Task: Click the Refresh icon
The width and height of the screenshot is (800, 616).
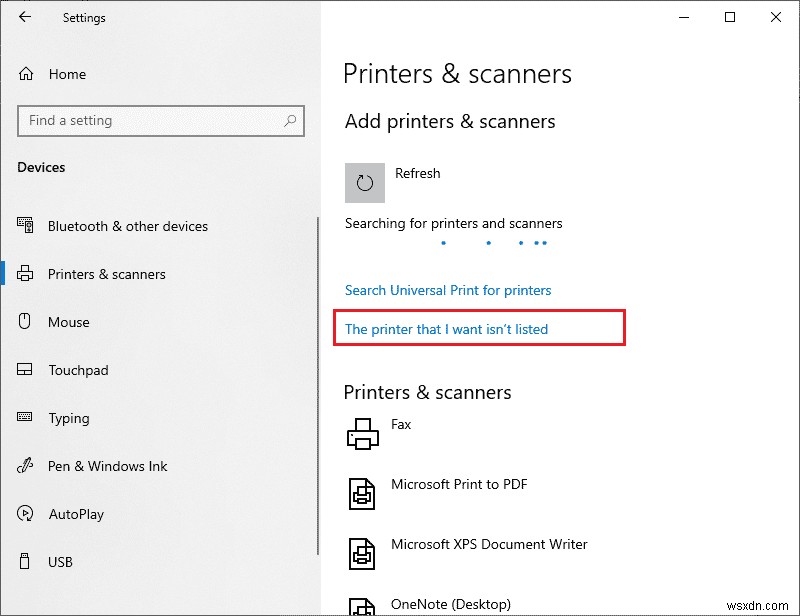Action: pos(365,182)
